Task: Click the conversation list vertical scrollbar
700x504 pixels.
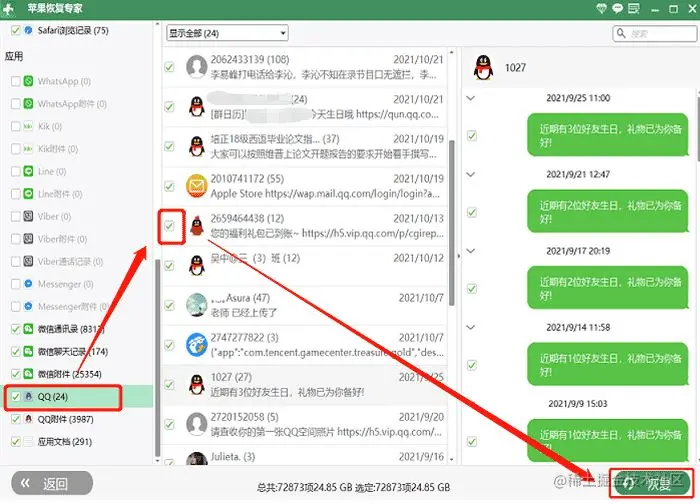Action: (451, 223)
